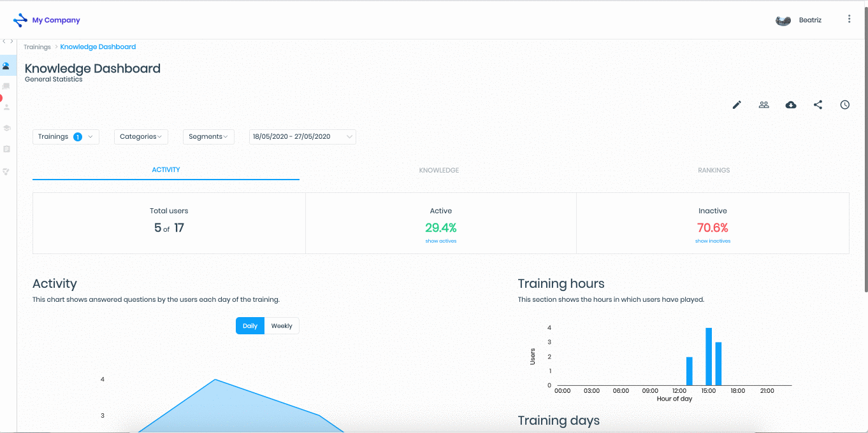Select the ACTIVITY tab

coord(166,170)
